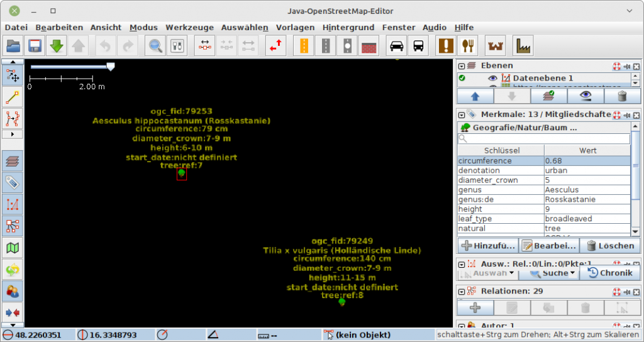Open the Suche dropdown arrow

tap(572, 273)
